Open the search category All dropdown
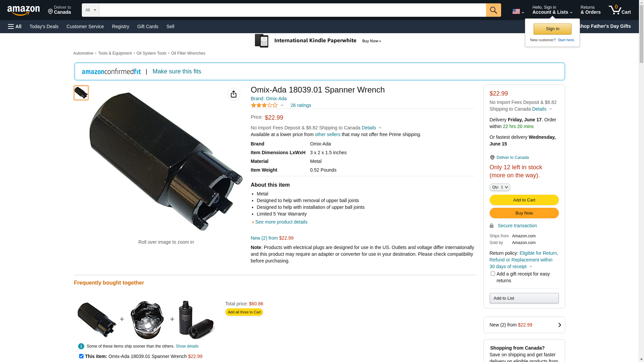 (90, 10)
